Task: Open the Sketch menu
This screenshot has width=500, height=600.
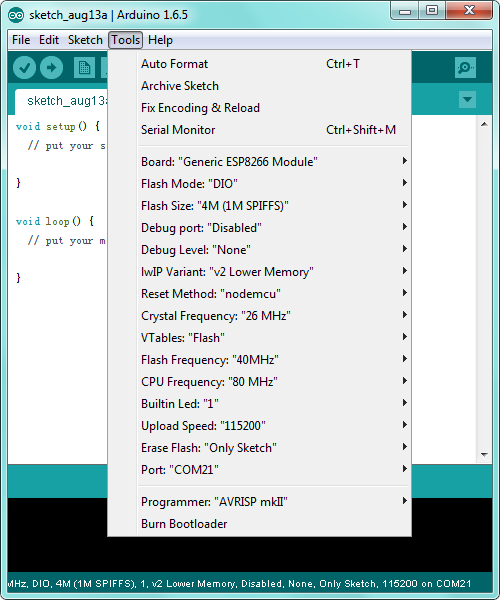Action: coord(85,40)
